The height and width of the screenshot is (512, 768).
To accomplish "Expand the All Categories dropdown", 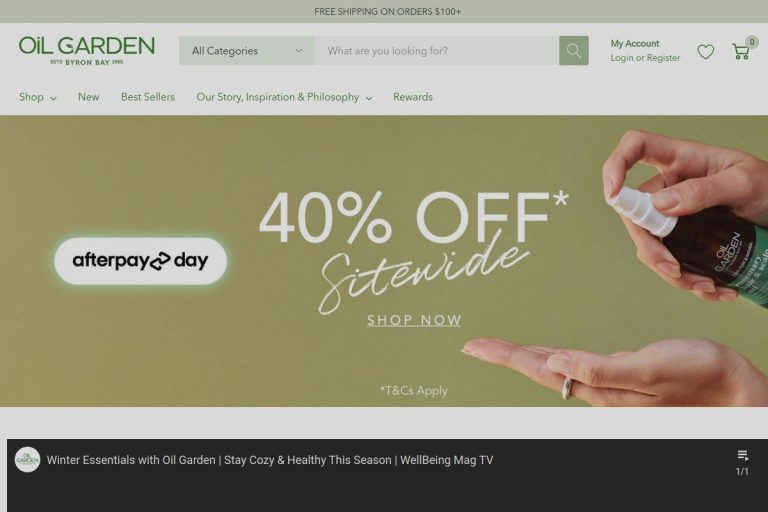I will pyautogui.click(x=247, y=50).
